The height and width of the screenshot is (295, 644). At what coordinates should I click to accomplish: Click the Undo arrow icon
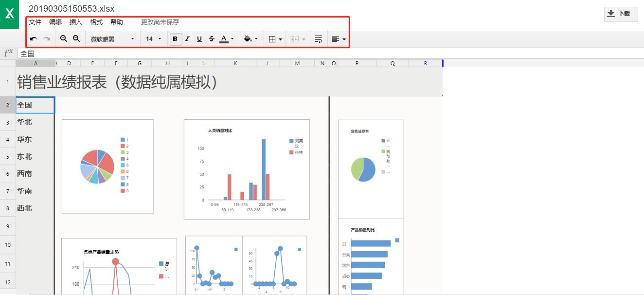tap(33, 38)
